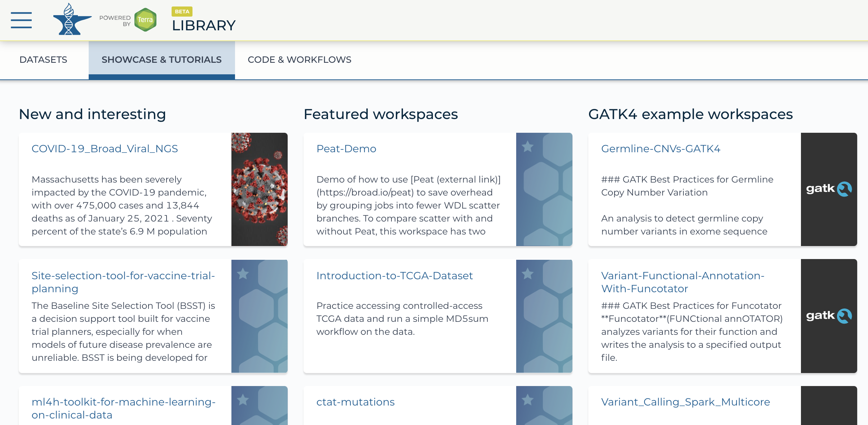The width and height of the screenshot is (868, 425).
Task: Click the Massachusetts COVID-19 description text
Action: click(x=122, y=205)
